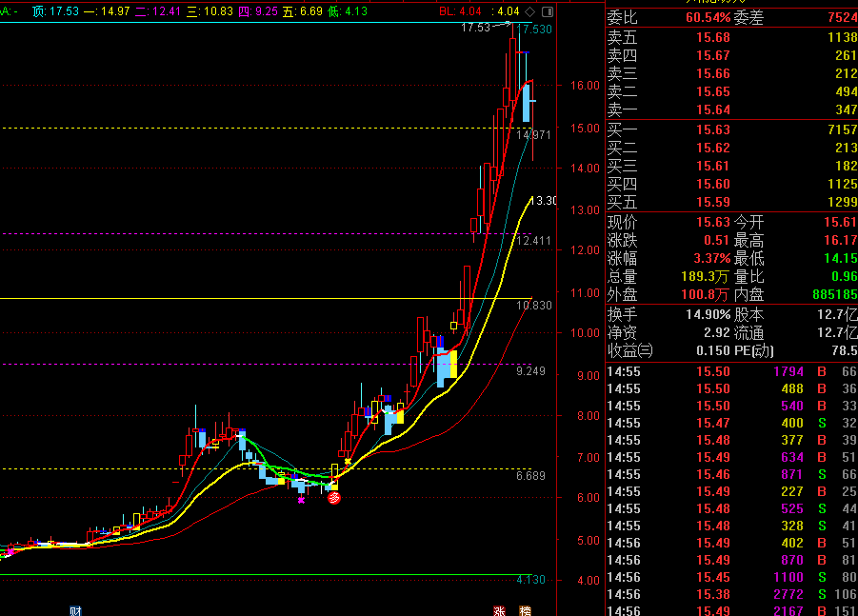Select the 顶:17.53 indicator value
This screenshot has height=616, width=858.
[x=56, y=11]
